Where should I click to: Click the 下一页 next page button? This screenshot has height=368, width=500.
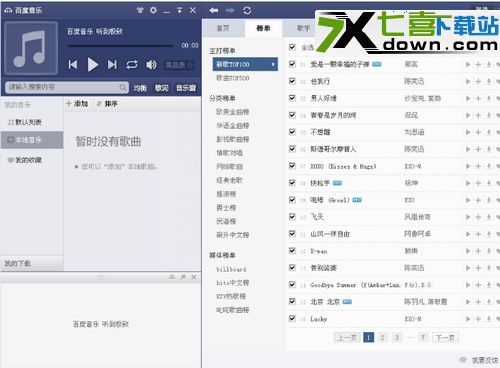445,338
